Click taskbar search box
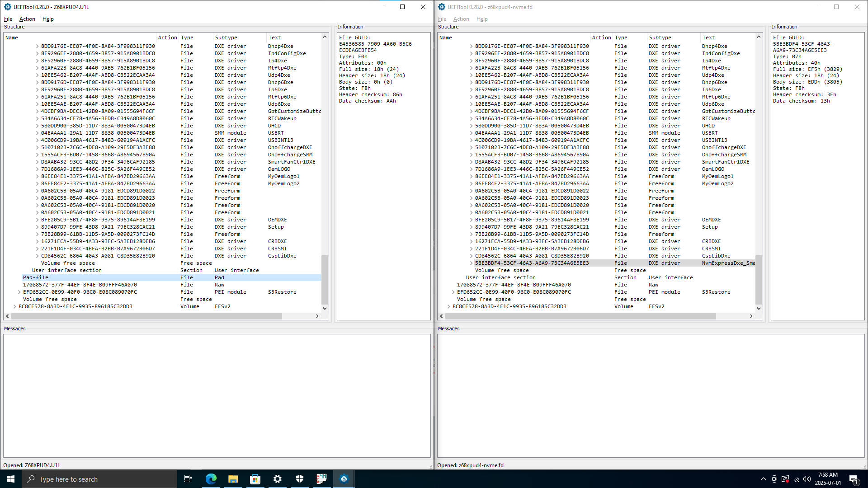 tap(99, 479)
